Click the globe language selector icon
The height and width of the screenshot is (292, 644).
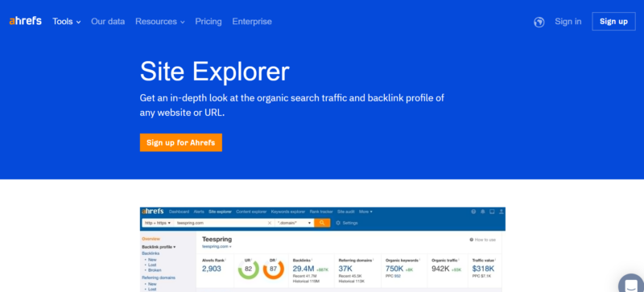(x=539, y=22)
